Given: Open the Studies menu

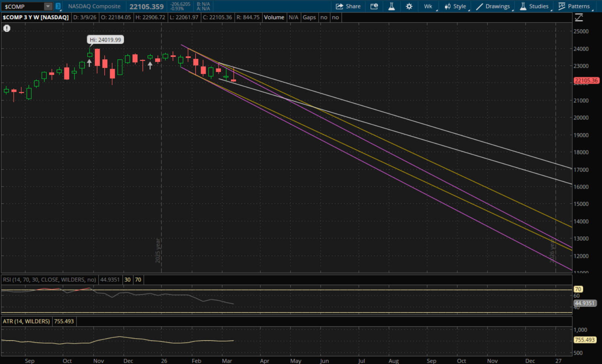Looking at the screenshot, I should 534,6.
